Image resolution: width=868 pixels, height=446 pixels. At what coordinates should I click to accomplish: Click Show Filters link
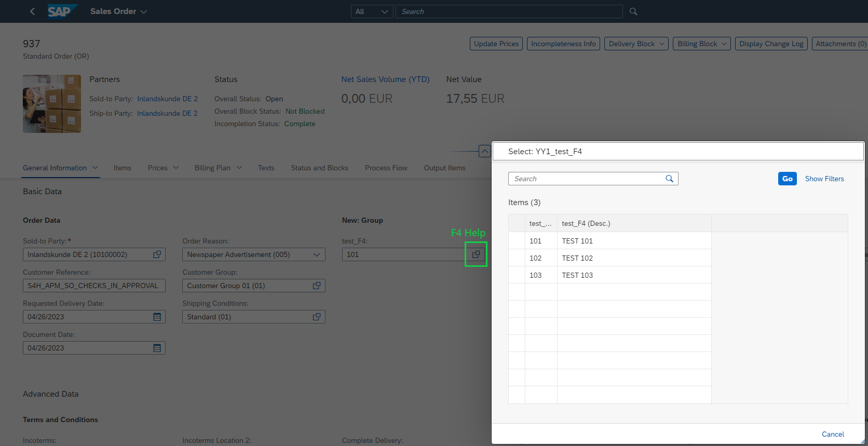[x=824, y=179]
